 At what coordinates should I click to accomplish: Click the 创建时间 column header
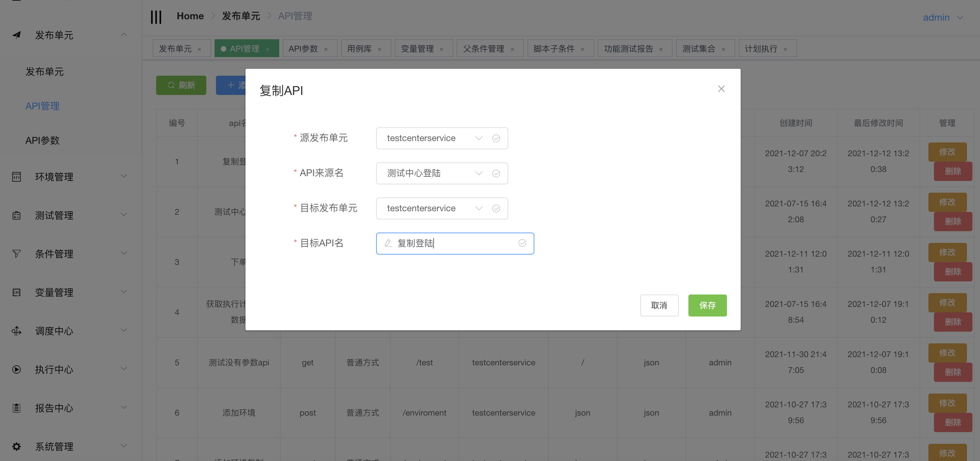[796, 123]
